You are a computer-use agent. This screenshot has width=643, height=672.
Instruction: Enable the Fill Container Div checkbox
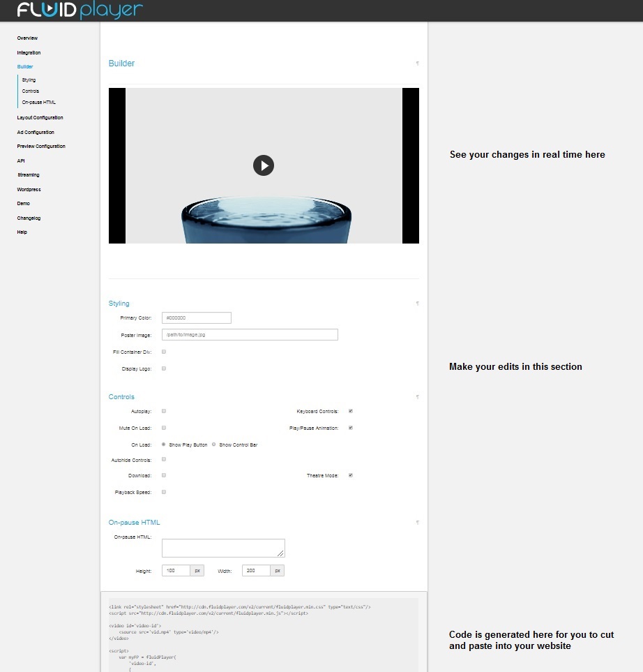pos(164,352)
